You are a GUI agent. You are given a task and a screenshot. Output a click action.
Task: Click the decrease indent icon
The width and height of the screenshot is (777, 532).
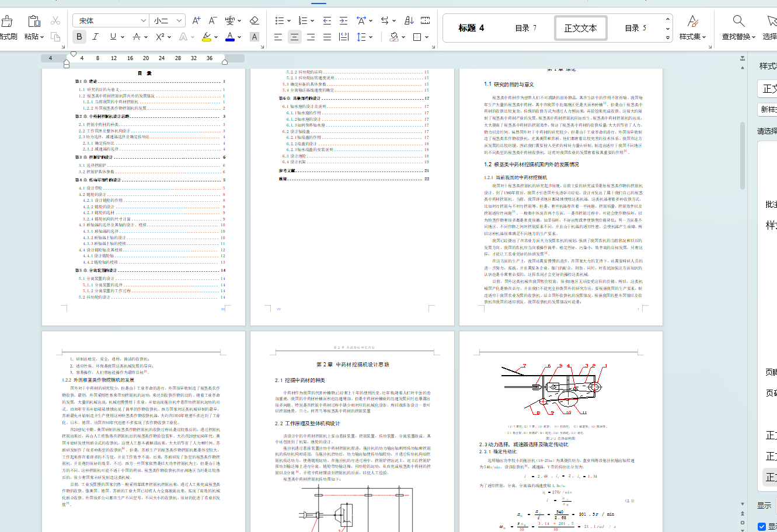click(327, 20)
